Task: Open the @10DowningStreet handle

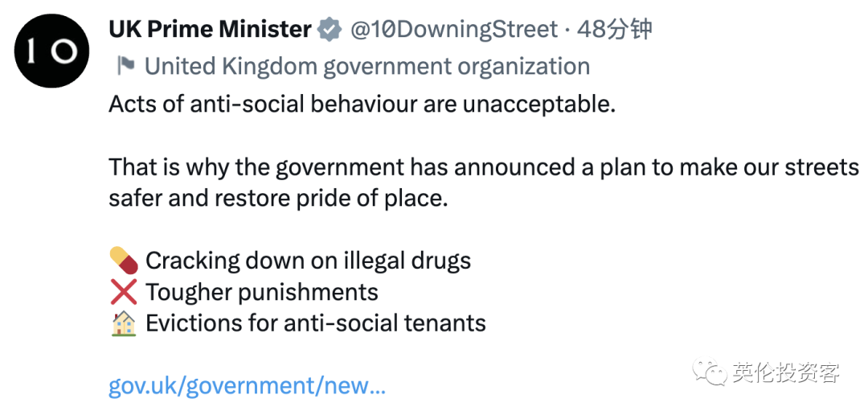Action: 452,29
